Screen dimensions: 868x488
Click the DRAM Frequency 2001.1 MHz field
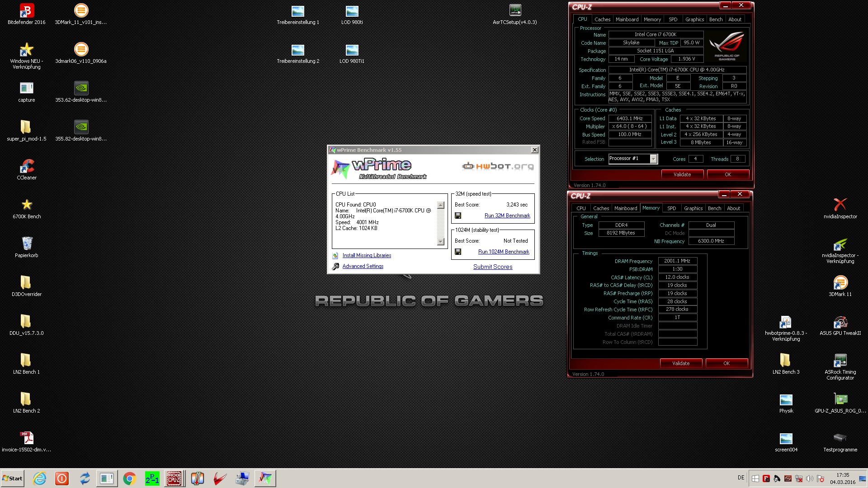(x=677, y=261)
